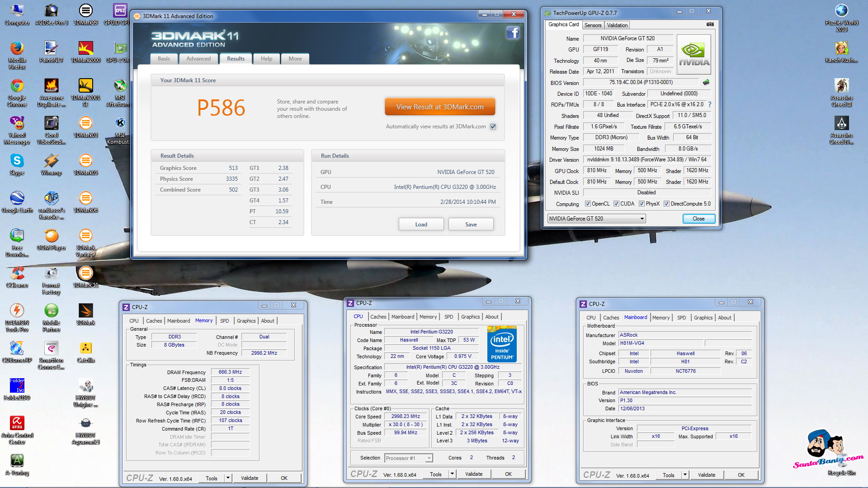Image resolution: width=868 pixels, height=488 pixels.
Task: Open the CDBurnerXP desktop icon
Action: (x=17, y=352)
